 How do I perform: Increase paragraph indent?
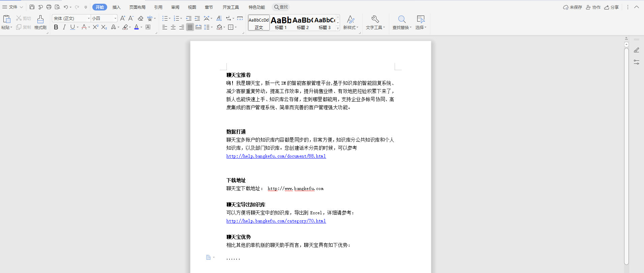[x=197, y=18]
